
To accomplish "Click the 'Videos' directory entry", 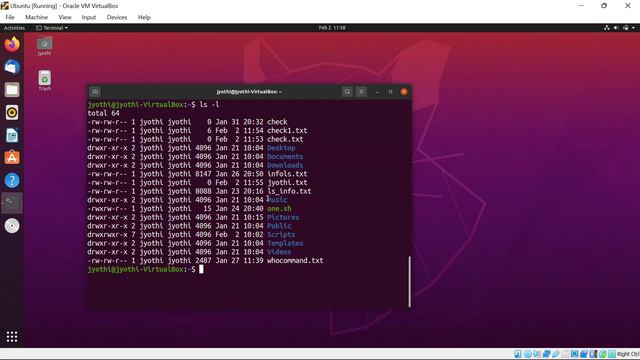I will click(279, 252).
